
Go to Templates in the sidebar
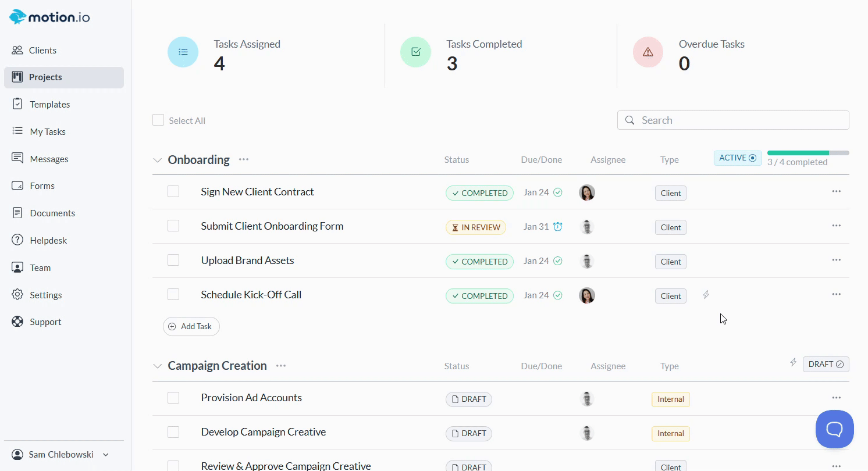coord(49,105)
